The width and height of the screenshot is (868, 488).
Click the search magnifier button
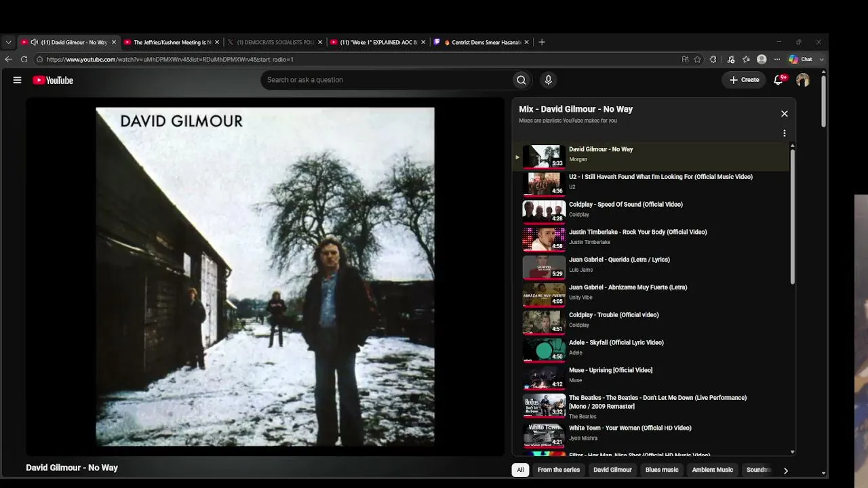pyautogui.click(x=521, y=80)
